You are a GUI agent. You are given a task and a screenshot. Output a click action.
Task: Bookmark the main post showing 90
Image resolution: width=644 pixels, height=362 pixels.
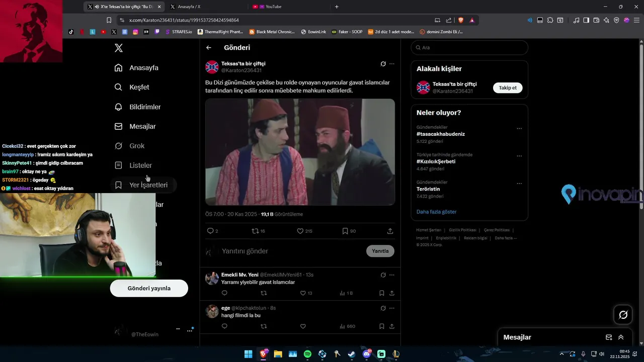click(x=345, y=231)
